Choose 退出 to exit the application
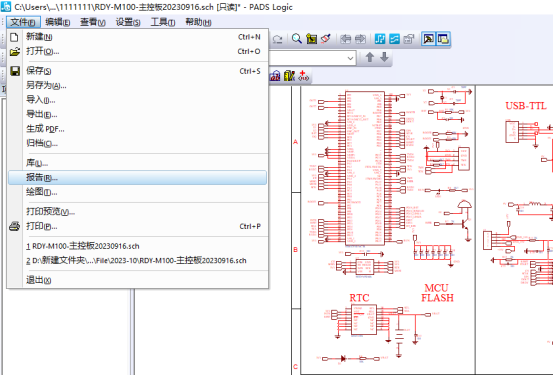The width and height of the screenshot is (554, 376). click(137, 280)
